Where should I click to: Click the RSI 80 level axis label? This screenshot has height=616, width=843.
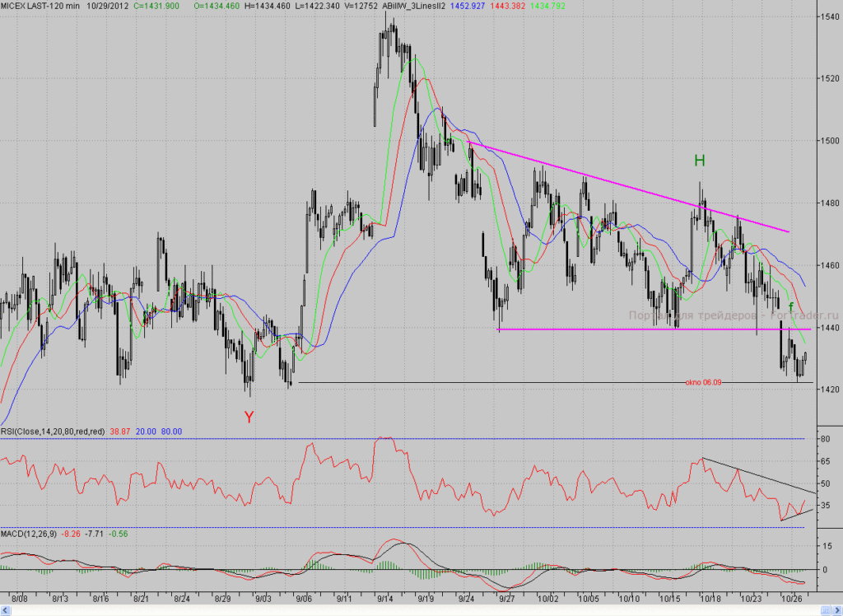(x=825, y=439)
